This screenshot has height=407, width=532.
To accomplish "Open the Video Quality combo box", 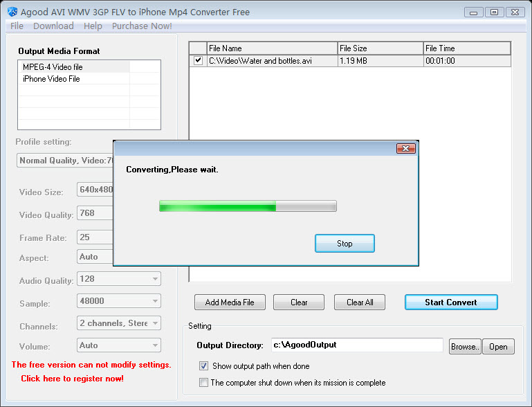I will coord(95,212).
